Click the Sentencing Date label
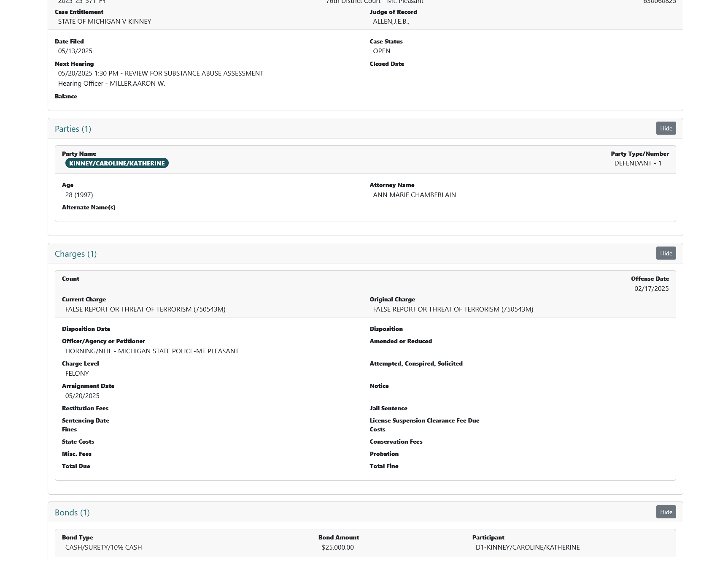This screenshot has width=728, height=561. pos(86,421)
